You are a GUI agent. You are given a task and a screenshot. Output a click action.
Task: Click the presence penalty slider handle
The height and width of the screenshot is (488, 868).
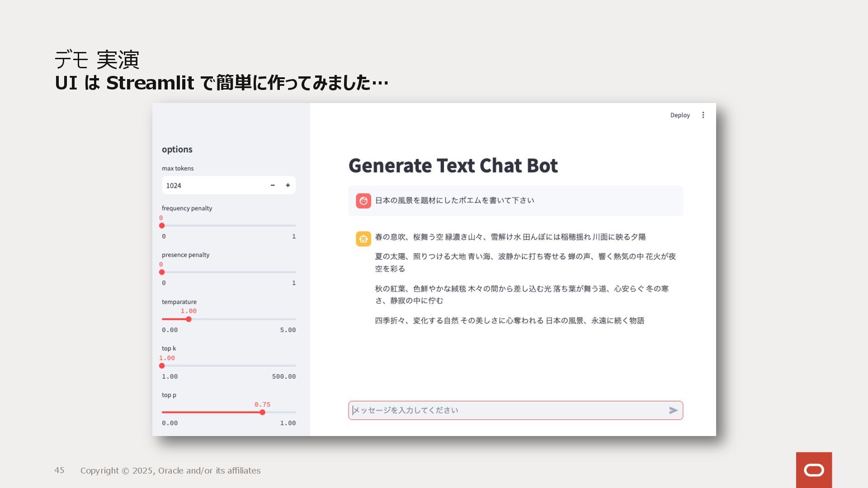162,272
